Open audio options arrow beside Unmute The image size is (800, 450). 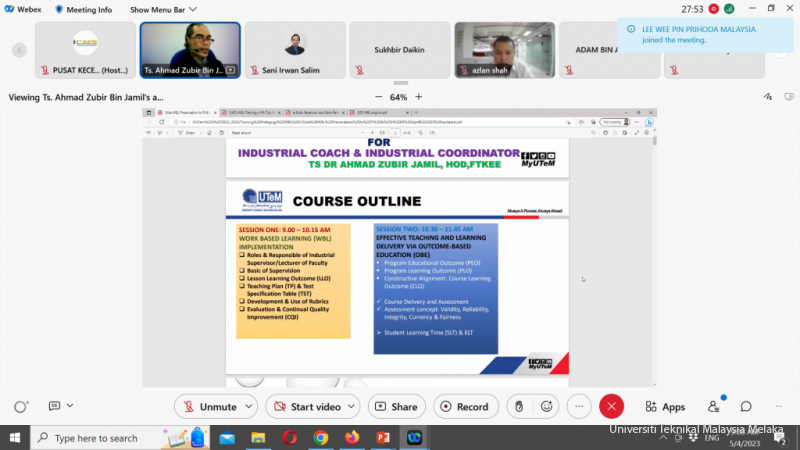pyautogui.click(x=250, y=407)
